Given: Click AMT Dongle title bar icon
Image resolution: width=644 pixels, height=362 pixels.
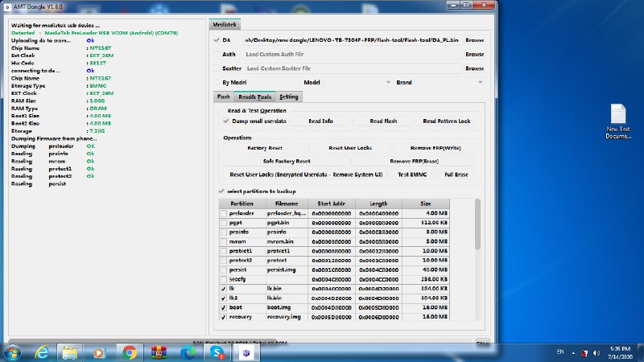Looking at the screenshot, I should tap(7, 6).
